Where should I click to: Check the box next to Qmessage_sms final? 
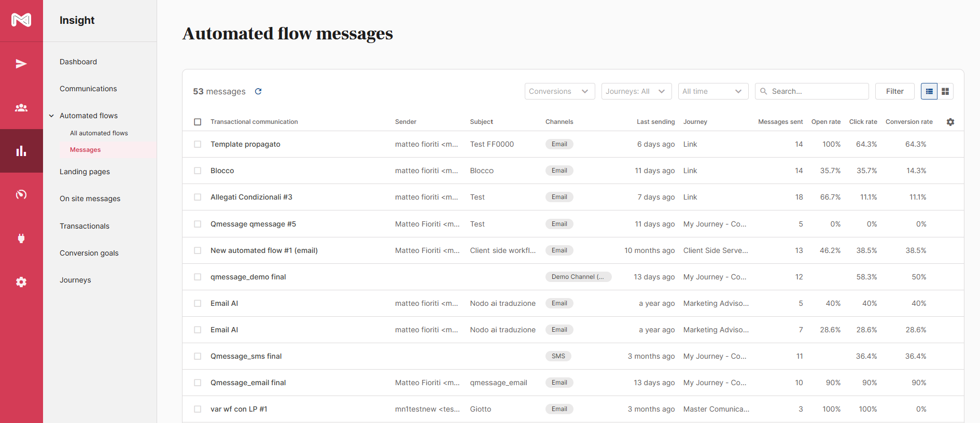(x=198, y=356)
